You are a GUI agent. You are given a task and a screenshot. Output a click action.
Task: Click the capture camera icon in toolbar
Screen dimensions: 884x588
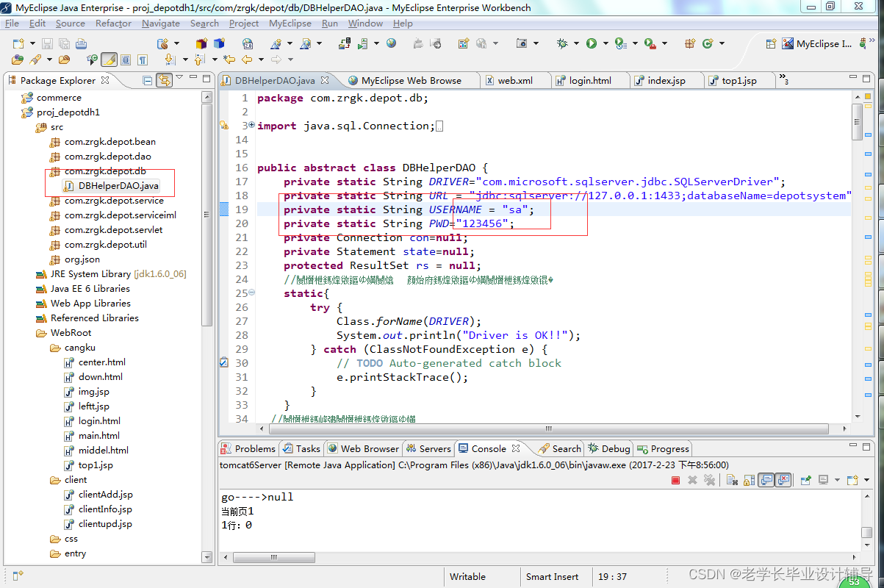(522, 43)
